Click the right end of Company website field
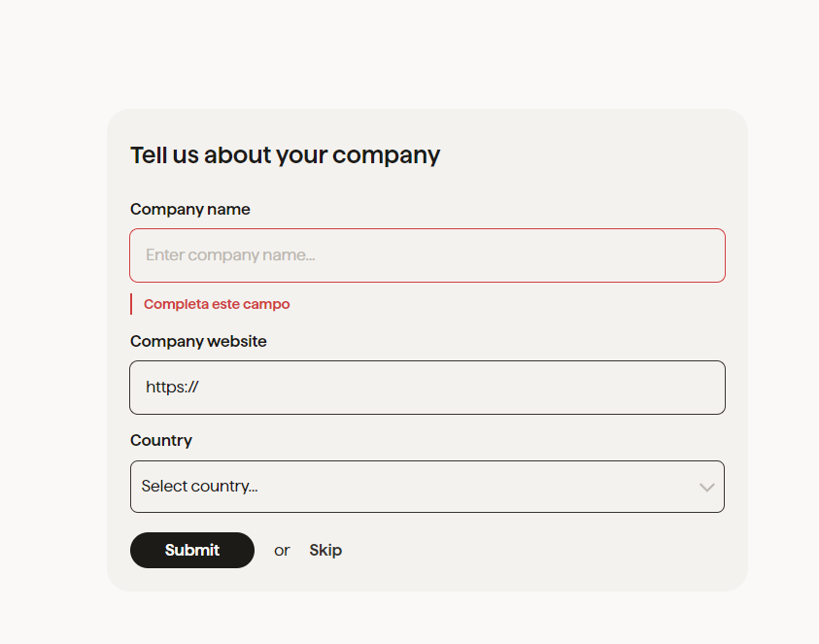The height and width of the screenshot is (644, 819). 700,388
